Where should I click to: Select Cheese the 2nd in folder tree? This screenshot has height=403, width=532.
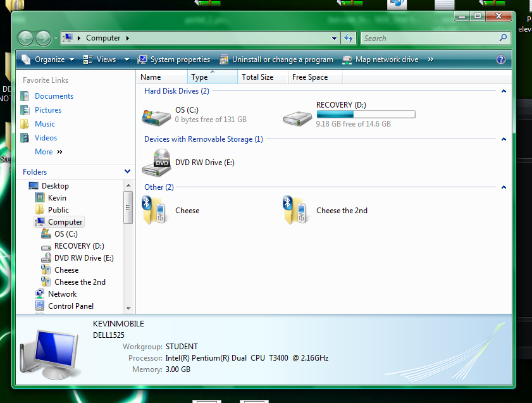[80, 282]
